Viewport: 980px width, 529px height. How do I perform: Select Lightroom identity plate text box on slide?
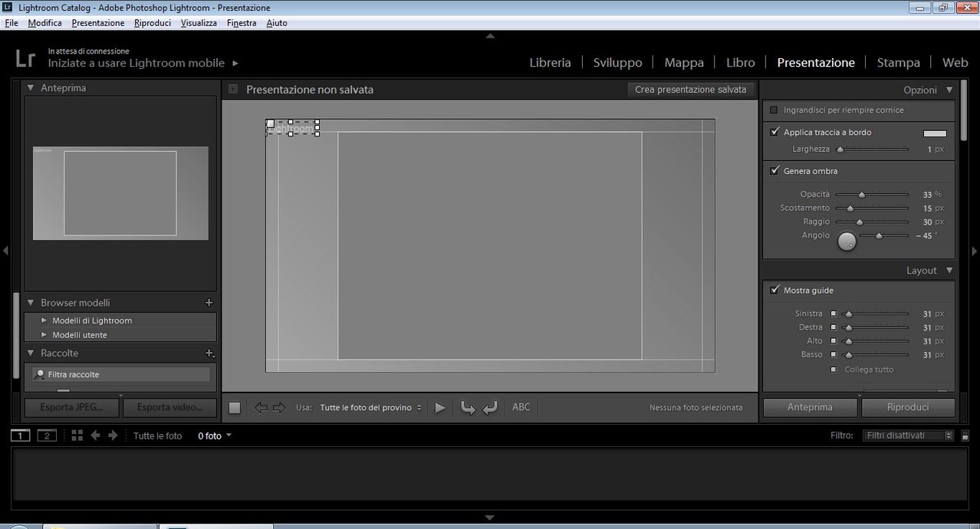[x=292, y=128]
